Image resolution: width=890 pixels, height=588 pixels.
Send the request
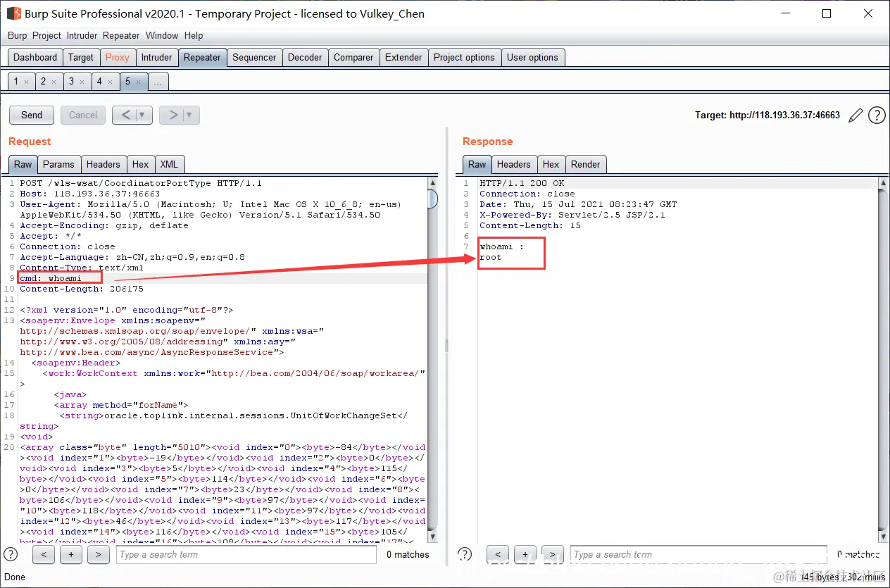pos(32,115)
